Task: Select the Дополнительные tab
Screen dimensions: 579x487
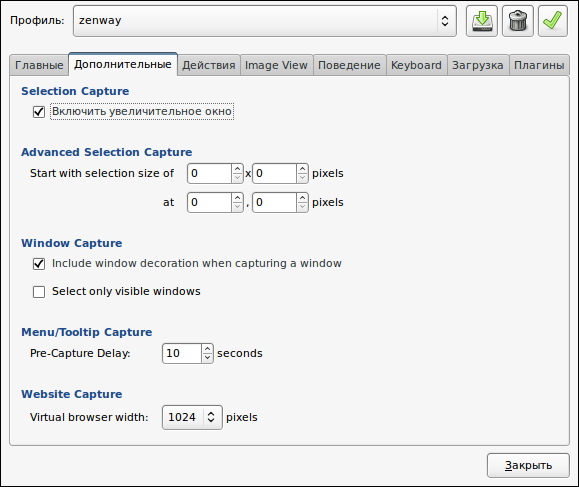Action: point(123,64)
